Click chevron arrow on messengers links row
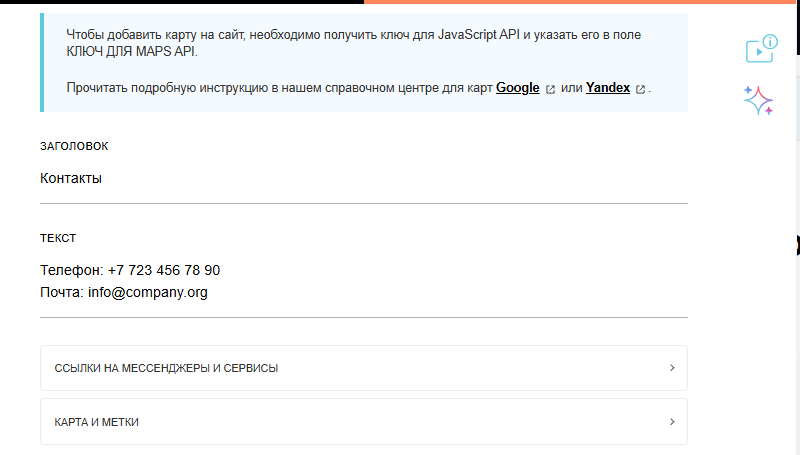This screenshot has height=455, width=800. (672, 368)
